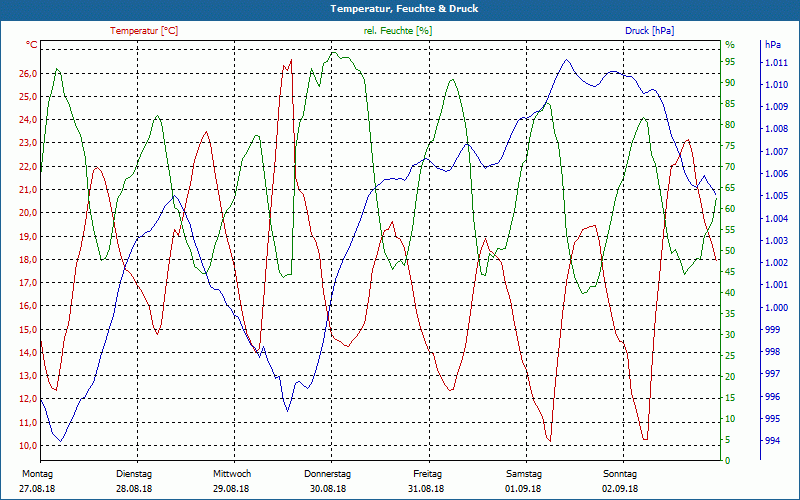Click the 1.000 tick on the pressure axis
The width and height of the screenshot is (800, 500).
coord(776,307)
